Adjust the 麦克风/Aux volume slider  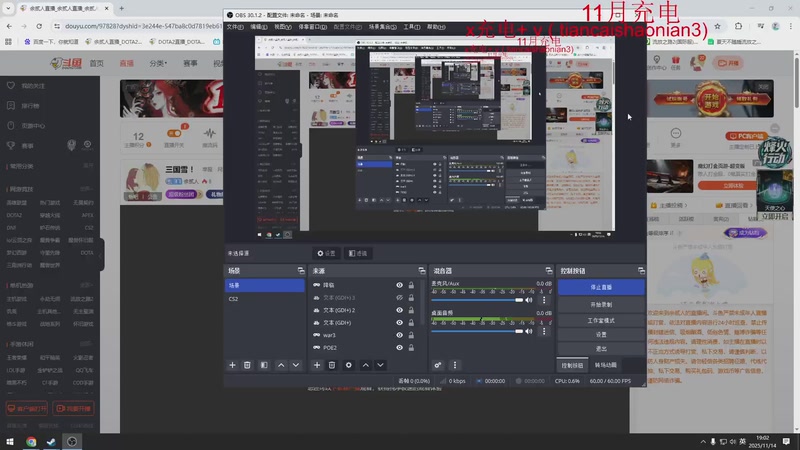[477, 300]
